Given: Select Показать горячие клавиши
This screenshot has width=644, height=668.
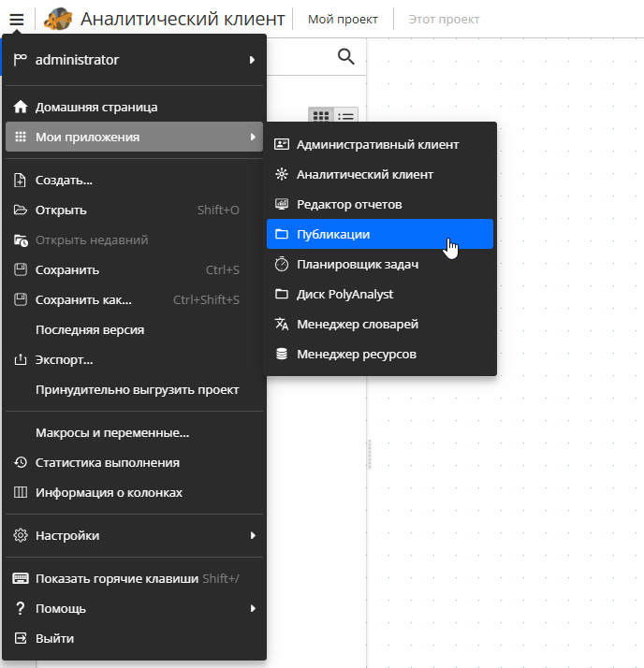Looking at the screenshot, I should pos(134,578).
